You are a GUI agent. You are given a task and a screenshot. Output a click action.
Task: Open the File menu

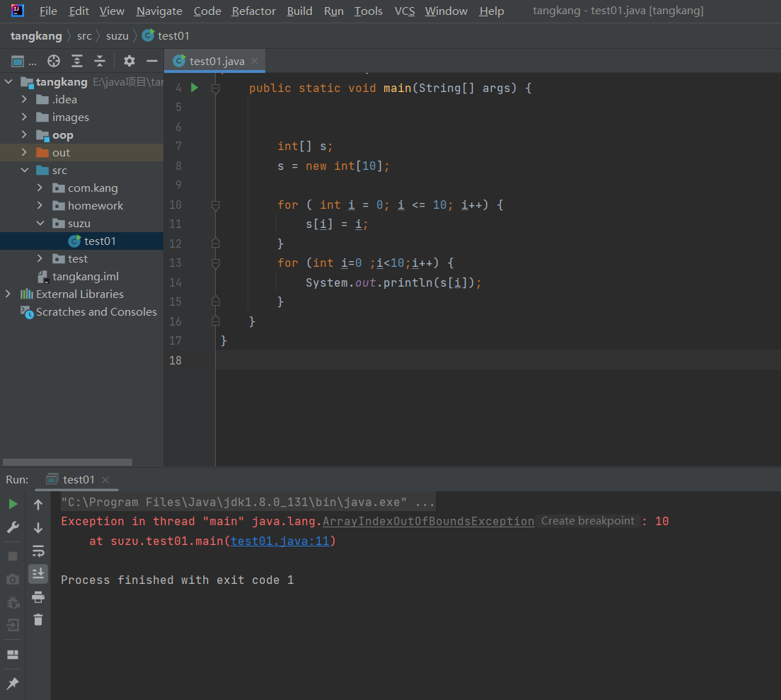point(48,11)
